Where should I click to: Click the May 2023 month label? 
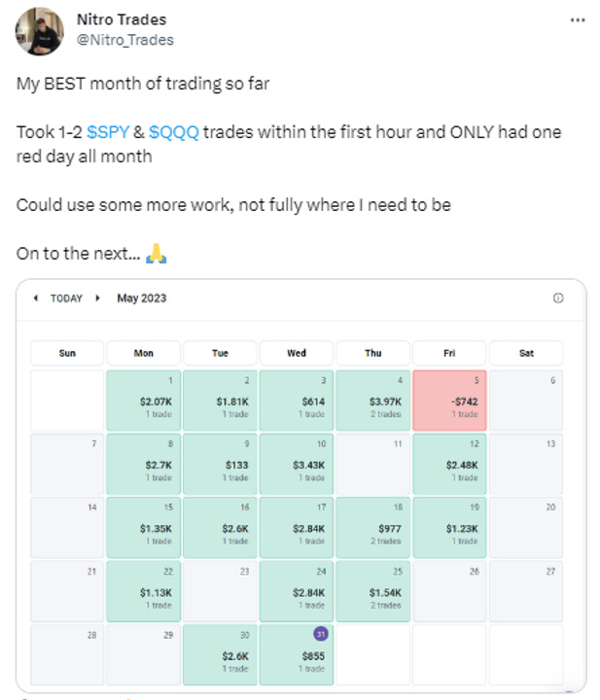pyautogui.click(x=142, y=298)
